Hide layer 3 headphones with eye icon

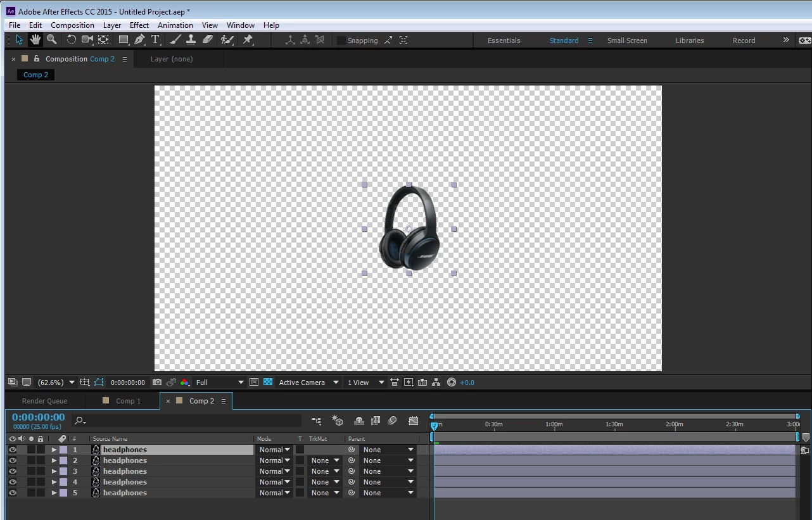pyautogui.click(x=12, y=471)
